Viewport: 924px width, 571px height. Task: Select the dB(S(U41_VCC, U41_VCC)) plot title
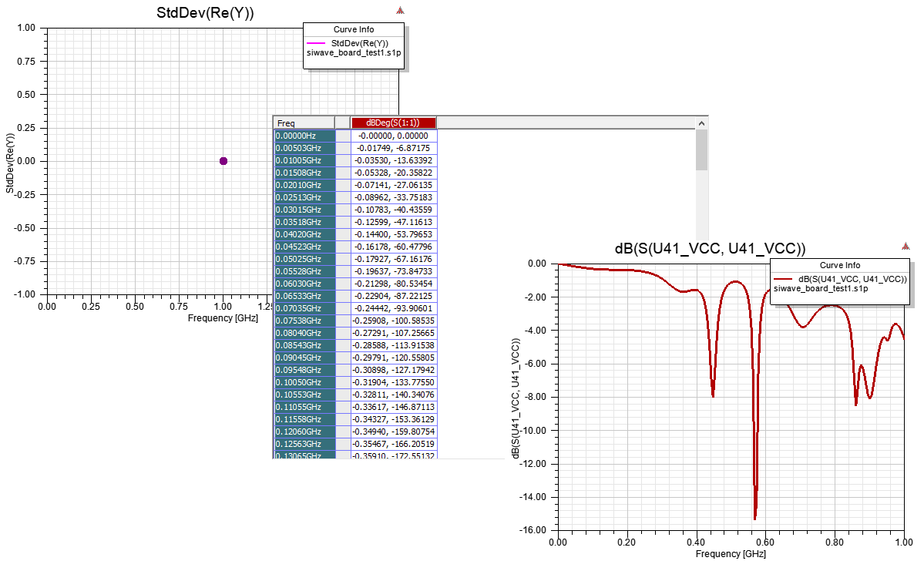709,248
